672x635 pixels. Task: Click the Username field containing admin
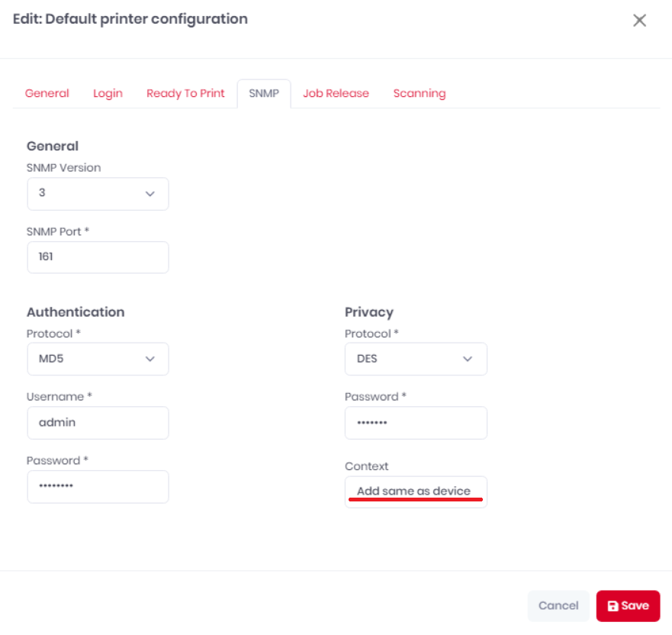pyautogui.click(x=98, y=423)
